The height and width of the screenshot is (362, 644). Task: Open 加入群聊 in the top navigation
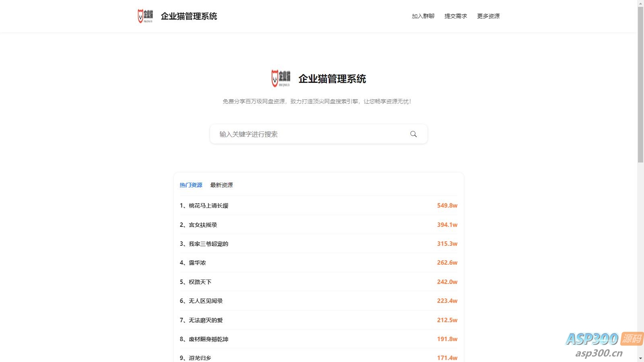point(423,16)
